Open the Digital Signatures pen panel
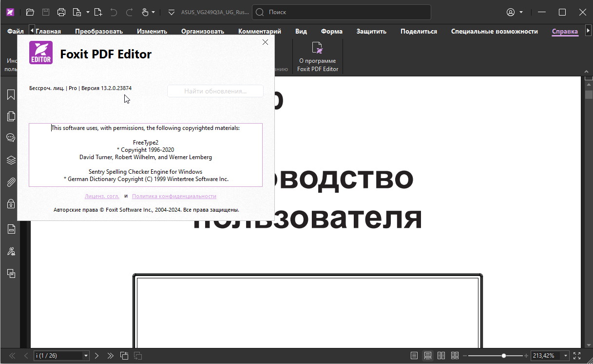593x364 pixels. (x=11, y=252)
